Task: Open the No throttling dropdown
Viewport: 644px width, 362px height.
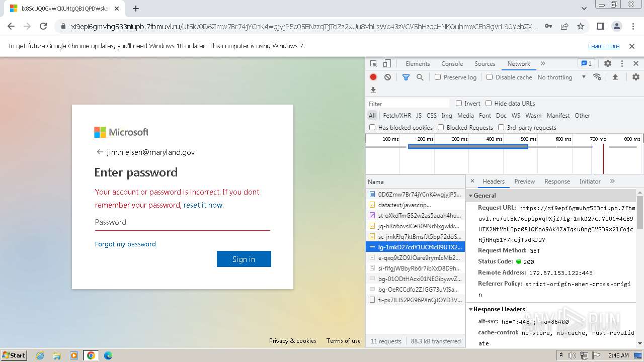Action: click(x=561, y=77)
